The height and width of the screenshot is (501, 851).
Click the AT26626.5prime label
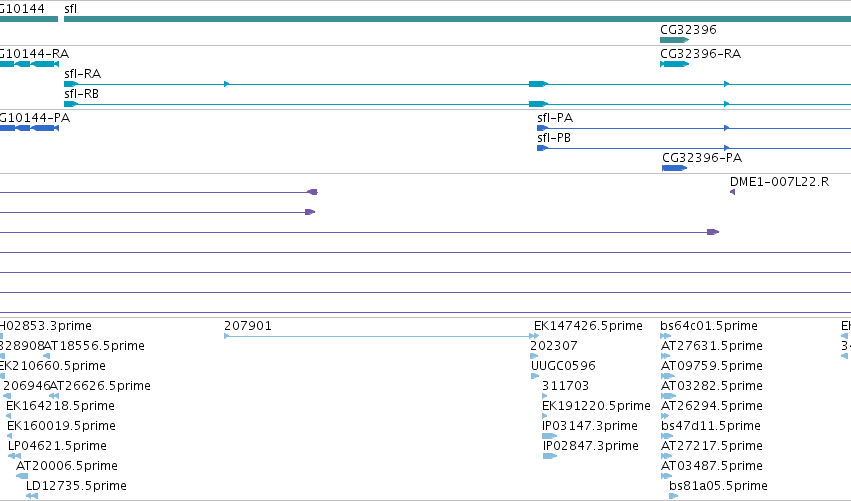(100, 386)
